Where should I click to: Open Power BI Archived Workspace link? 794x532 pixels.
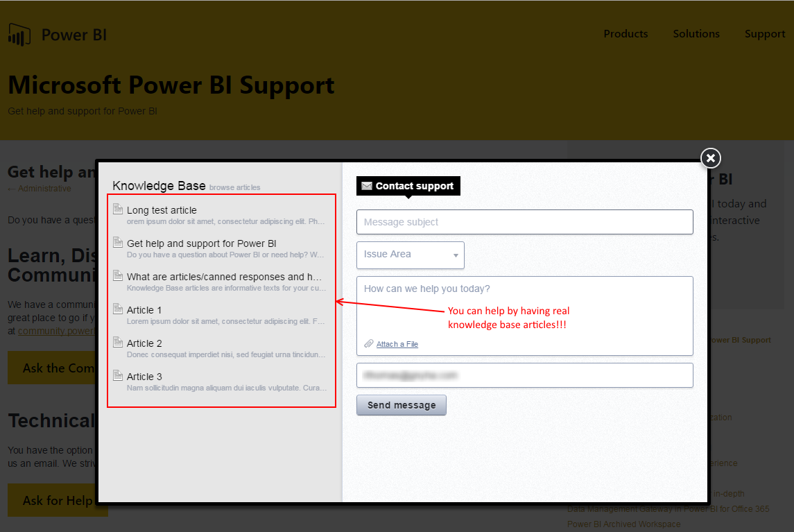[624, 524]
